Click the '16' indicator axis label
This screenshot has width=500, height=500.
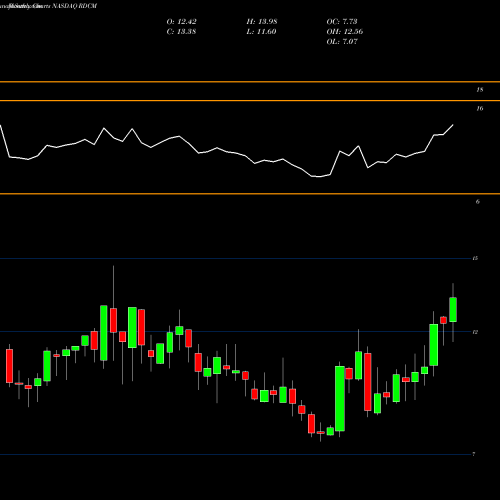[480, 108]
